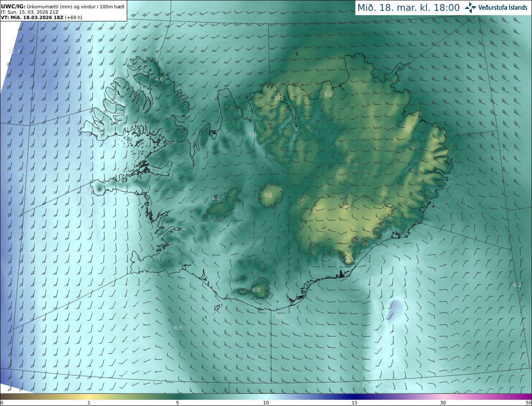532x406 pixels.
Task: Select the header 'Mið. 18. mar. kl. 18:00'
Action: click(409, 7)
